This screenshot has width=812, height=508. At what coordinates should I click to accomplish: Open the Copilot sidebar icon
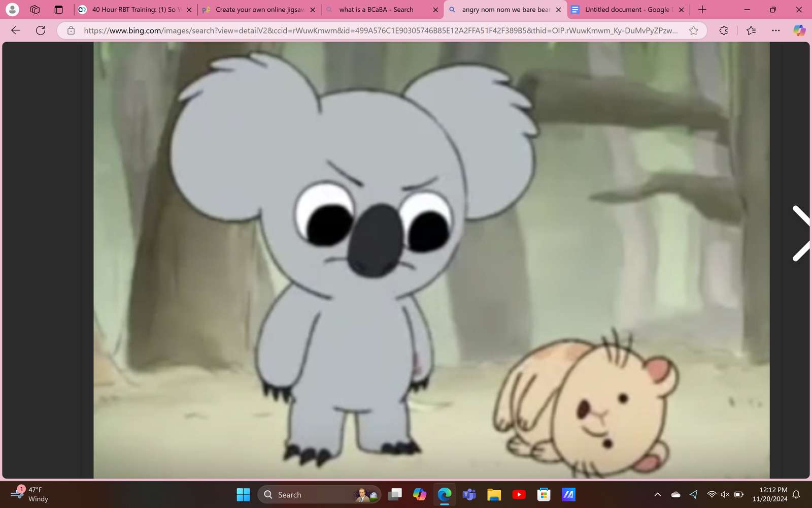coord(799,30)
